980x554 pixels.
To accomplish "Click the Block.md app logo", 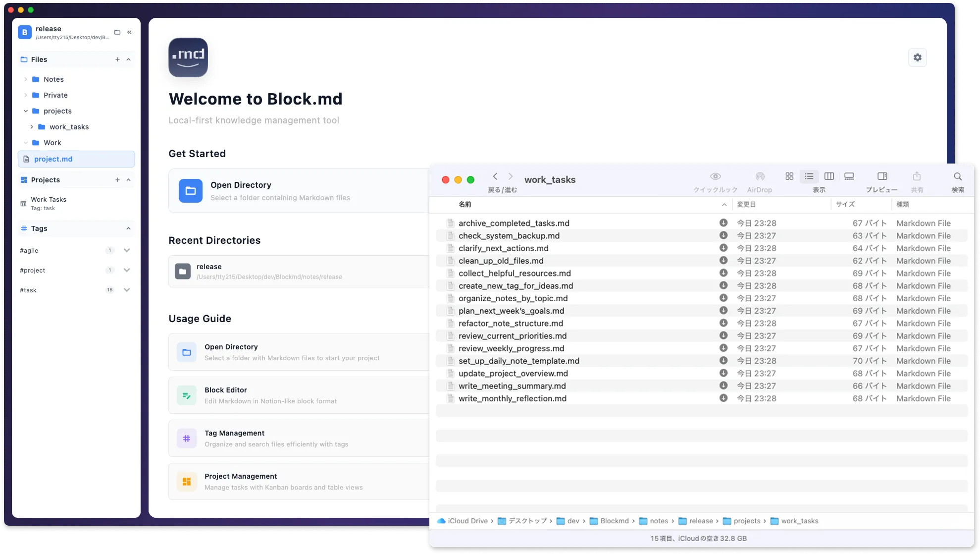I will pyautogui.click(x=188, y=57).
